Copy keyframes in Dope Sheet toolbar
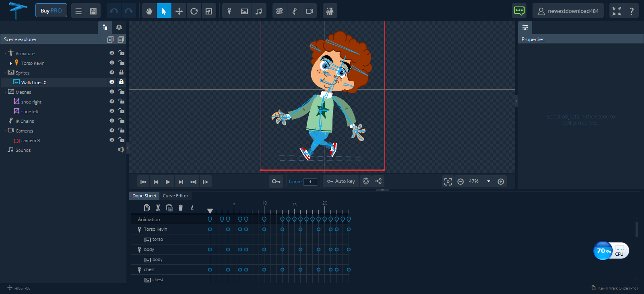The image size is (644, 294). [147, 207]
